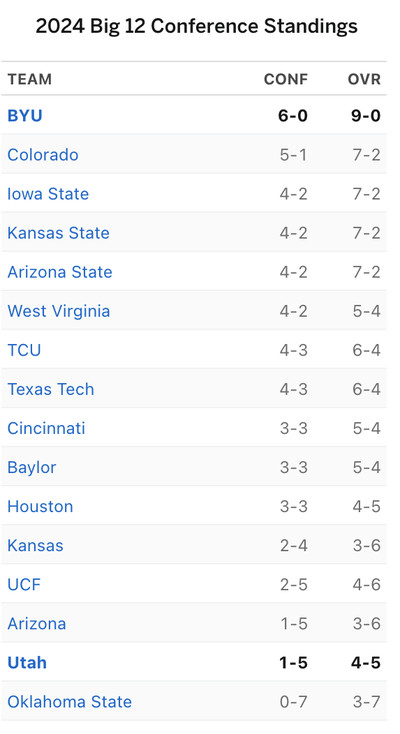The width and height of the screenshot is (400, 734).
Task: Open the Texas Tech team page
Action: coord(51,389)
